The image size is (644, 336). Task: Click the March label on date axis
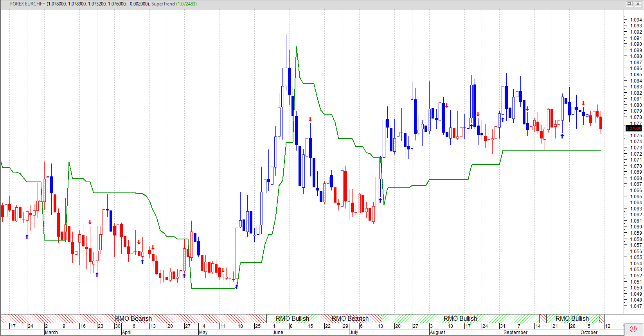pos(51,332)
